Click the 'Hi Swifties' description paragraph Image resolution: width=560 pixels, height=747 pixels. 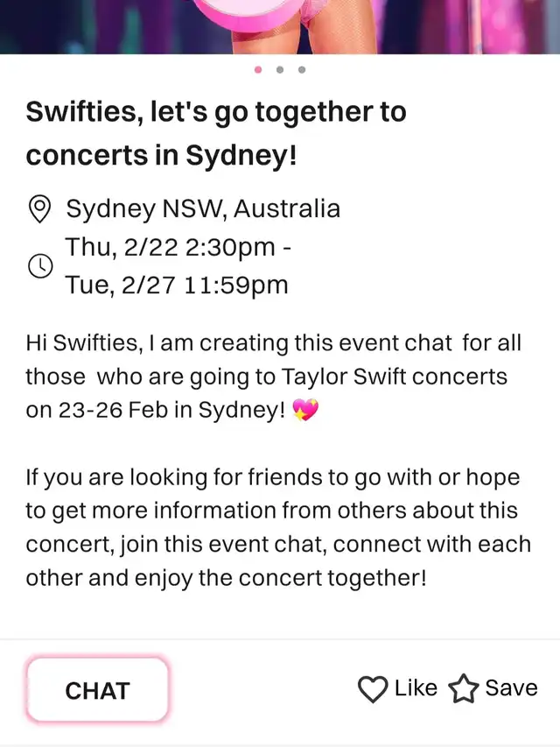click(x=274, y=377)
